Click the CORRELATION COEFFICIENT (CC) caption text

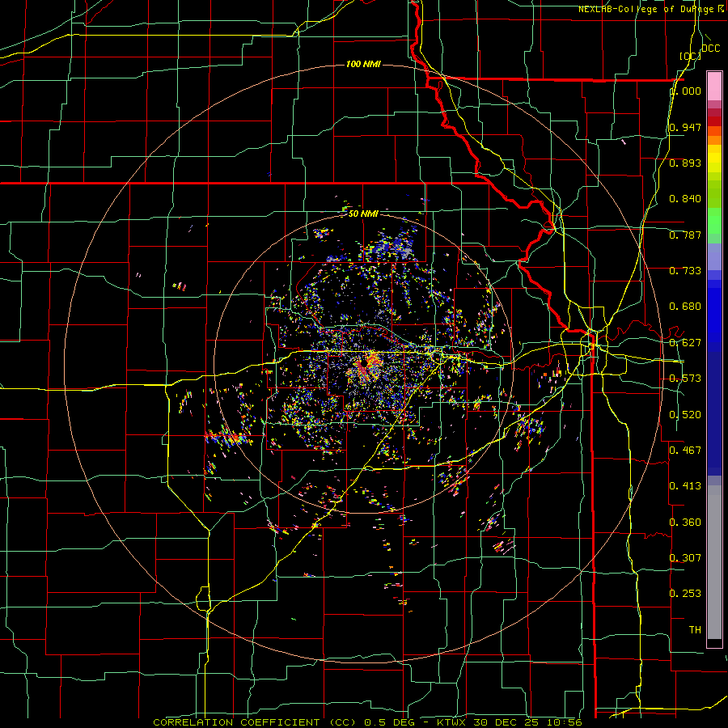(x=255, y=722)
